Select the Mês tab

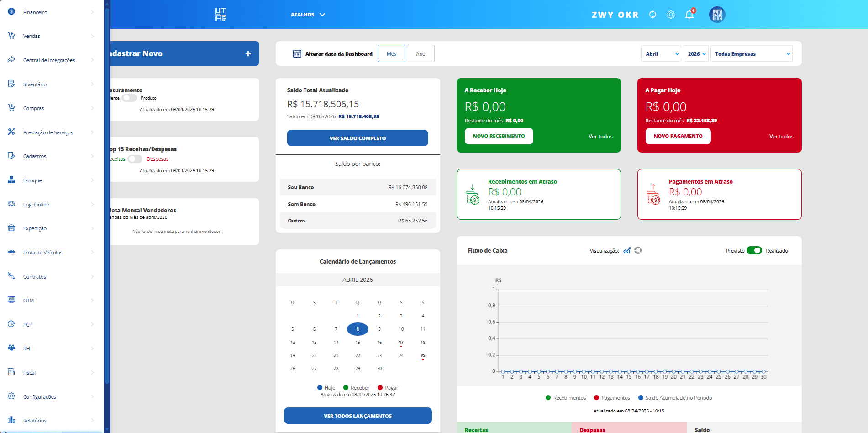click(391, 53)
